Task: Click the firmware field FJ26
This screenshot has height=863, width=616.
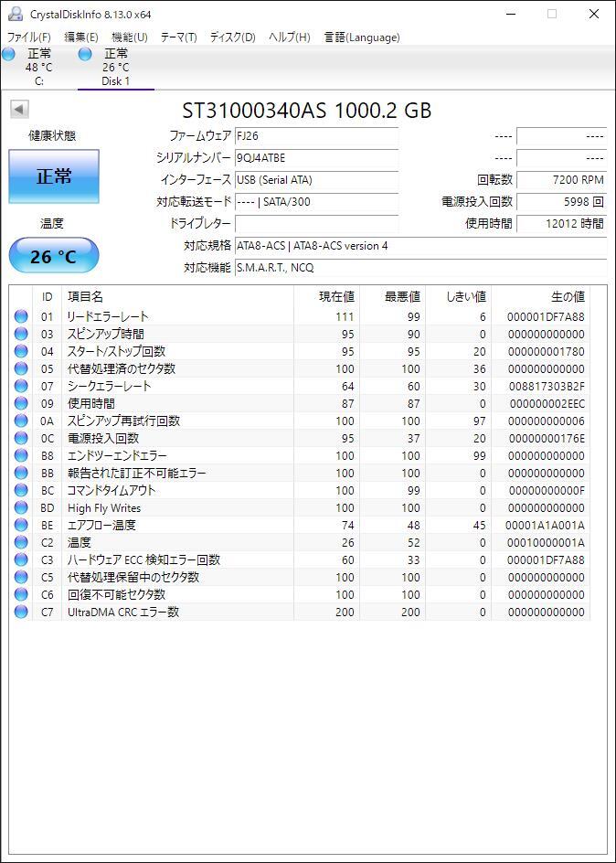Action: click(x=316, y=136)
